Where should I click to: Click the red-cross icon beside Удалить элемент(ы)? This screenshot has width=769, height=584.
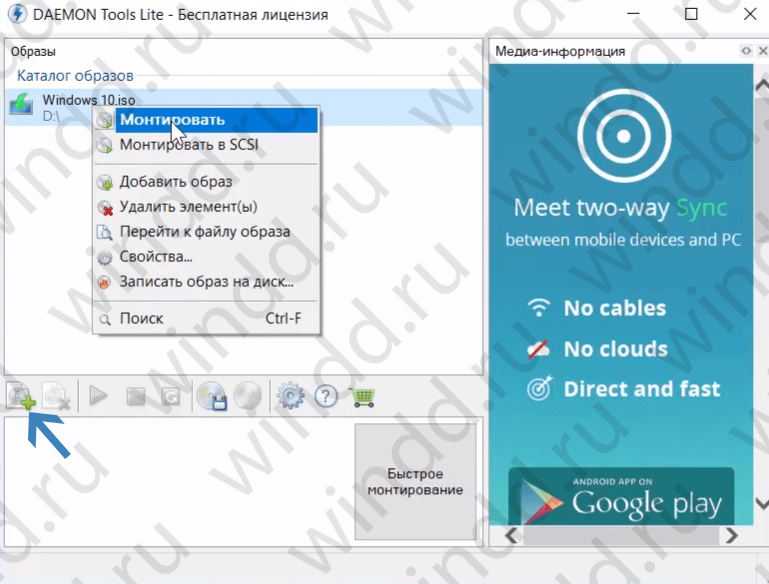tap(105, 208)
